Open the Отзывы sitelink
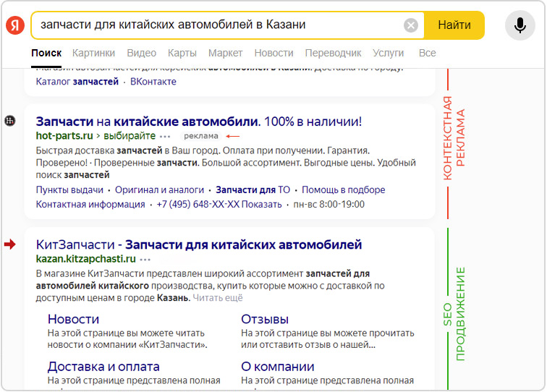The height and width of the screenshot is (392, 547). tap(265, 319)
